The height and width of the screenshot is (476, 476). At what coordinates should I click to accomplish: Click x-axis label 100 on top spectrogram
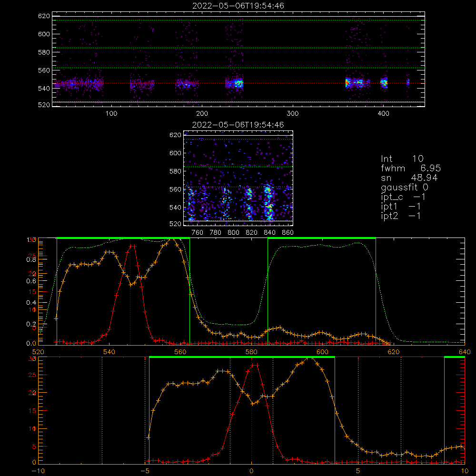[111, 114]
